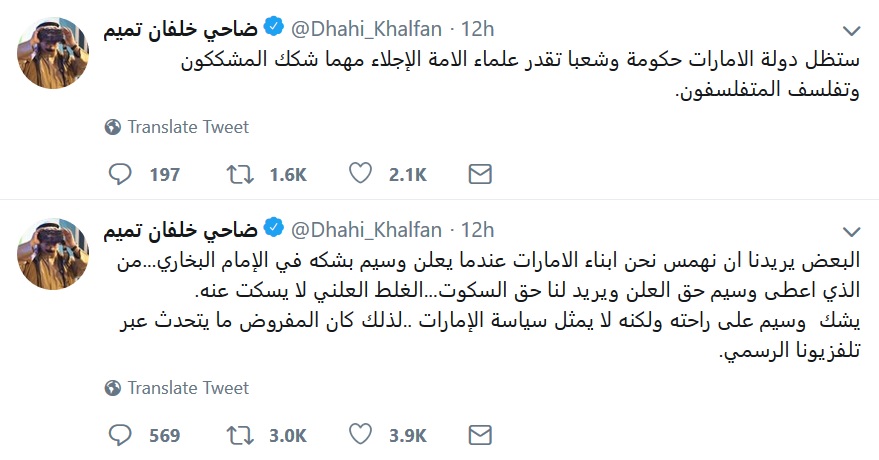879x460 pixels.
Task: Open @Dhahi_Khalfan handle on first tweet
Action: pos(367,29)
